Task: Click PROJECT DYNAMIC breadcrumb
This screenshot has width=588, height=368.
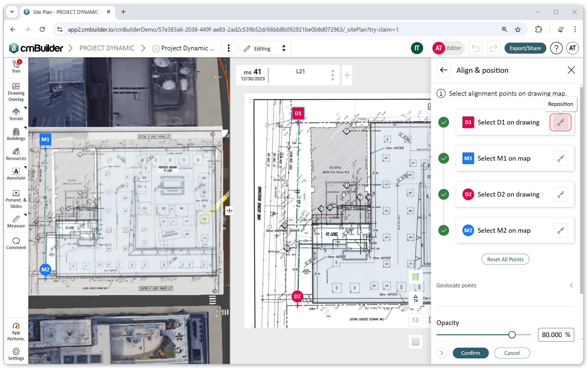Action: pyautogui.click(x=107, y=48)
